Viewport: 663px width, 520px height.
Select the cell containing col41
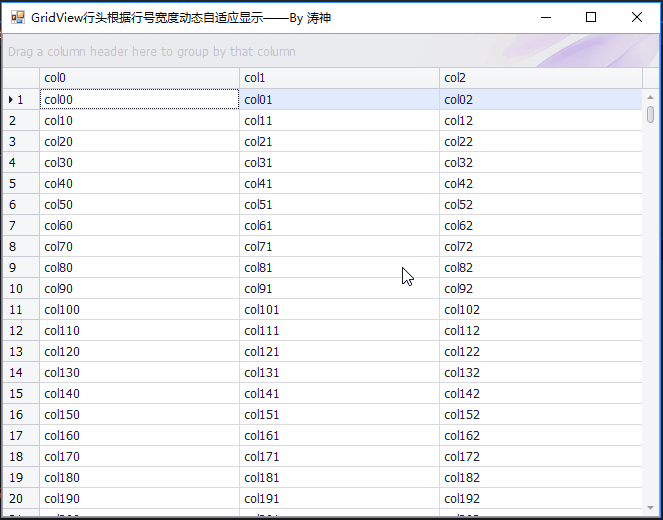(x=339, y=183)
